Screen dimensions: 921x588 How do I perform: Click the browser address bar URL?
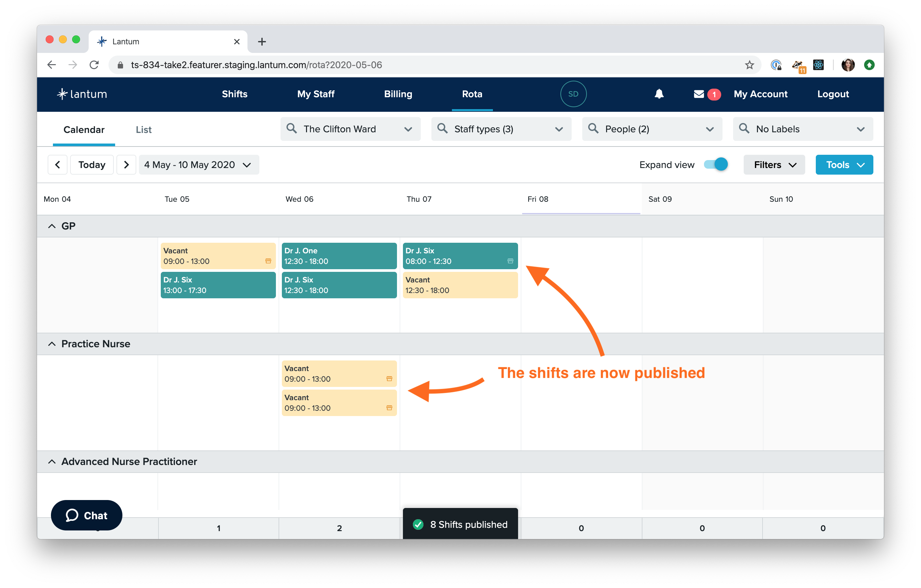[256, 65]
